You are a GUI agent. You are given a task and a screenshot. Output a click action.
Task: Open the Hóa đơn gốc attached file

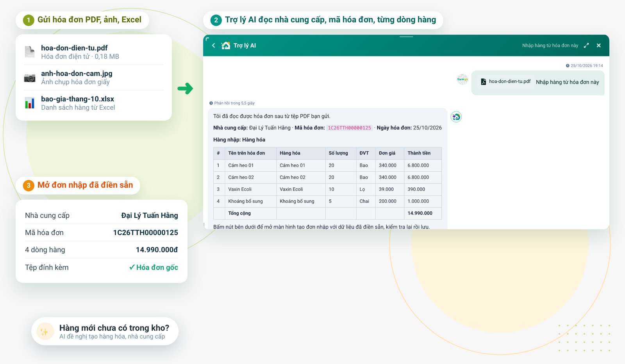pyautogui.click(x=154, y=267)
